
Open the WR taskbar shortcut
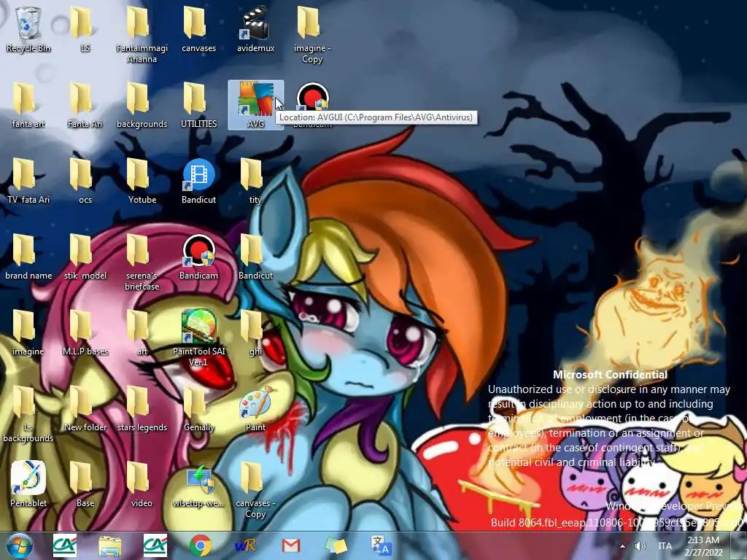click(x=246, y=545)
